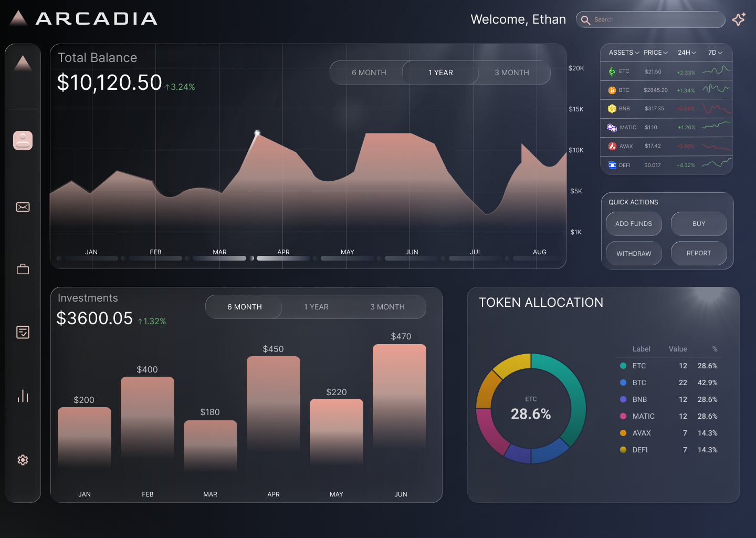Click the BTC coin icon in assets

click(612, 90)
